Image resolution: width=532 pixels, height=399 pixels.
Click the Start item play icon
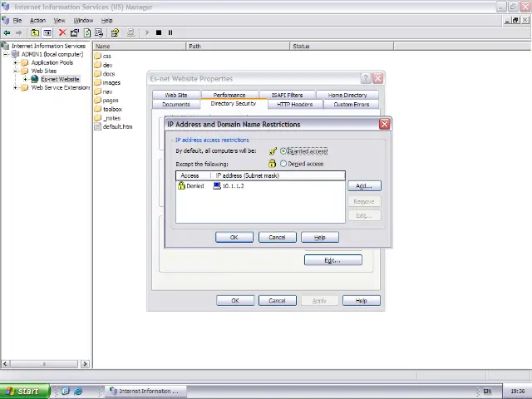pos(147,32)
